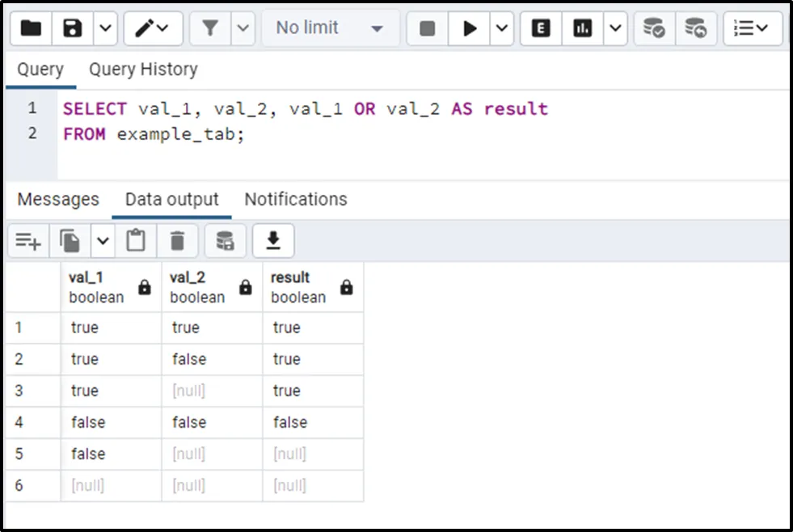This screenshot has width=793, height=532.
Task: Open the Notifications tab
Action: pos(296,200)
